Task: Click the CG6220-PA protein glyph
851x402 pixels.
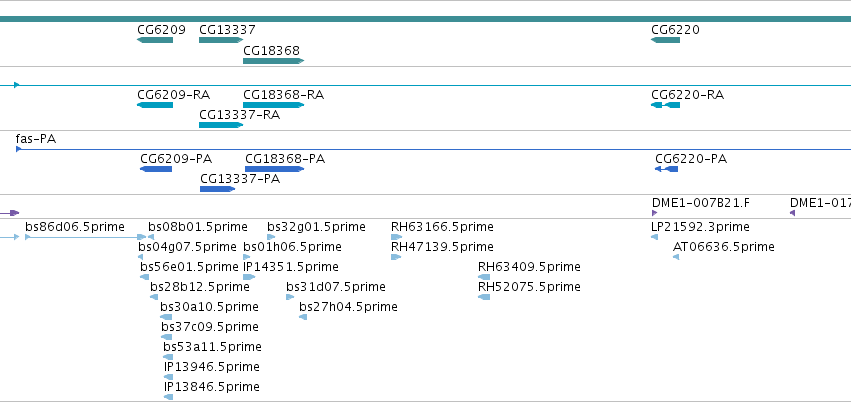Action: tap(666, 169)
